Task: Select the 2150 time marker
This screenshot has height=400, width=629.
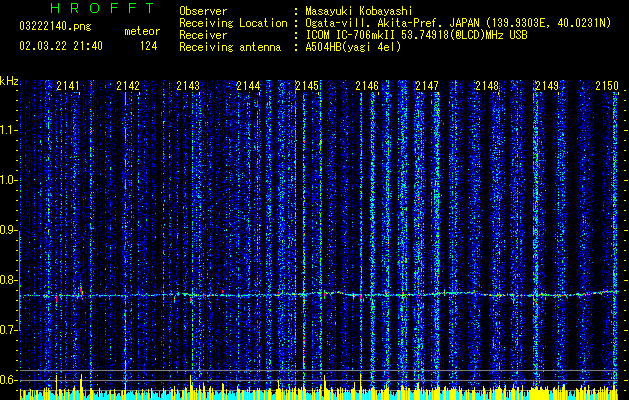Action: point(606,87)
